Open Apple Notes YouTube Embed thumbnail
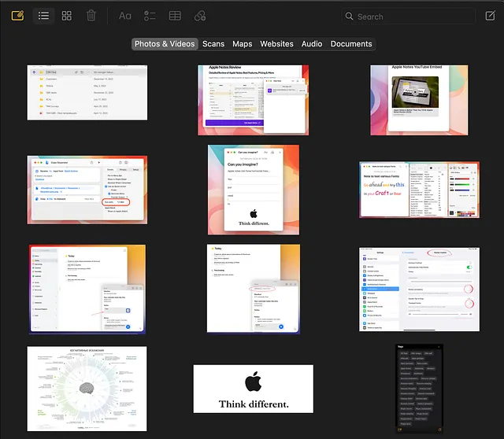This screenshot has width=504, height=439. pos(419,100)
